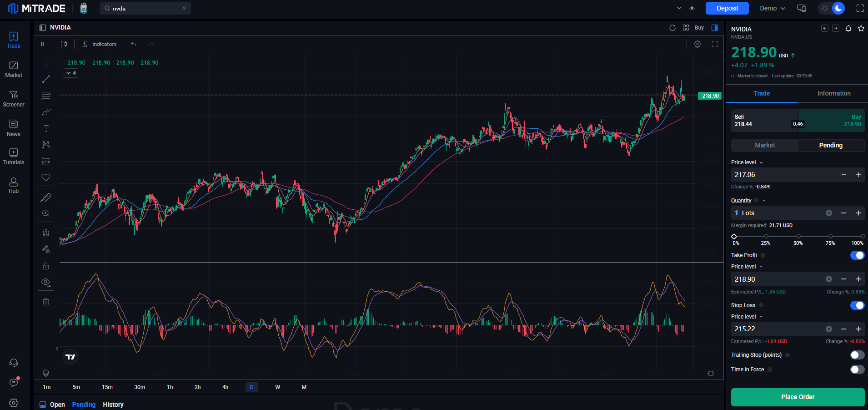This screenshot has width=868, height=410.
Task: Expand the Demo account dropdown
Action: (x=773, y=8)
